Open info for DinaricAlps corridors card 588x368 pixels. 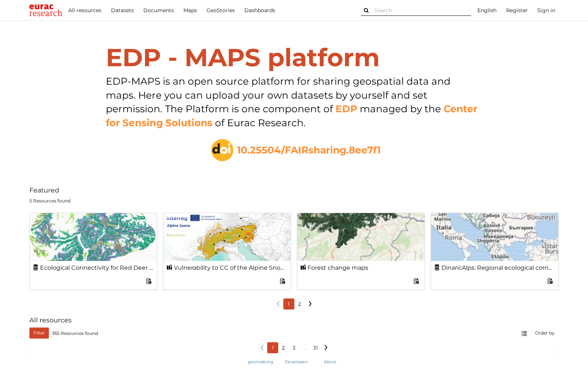550,281
